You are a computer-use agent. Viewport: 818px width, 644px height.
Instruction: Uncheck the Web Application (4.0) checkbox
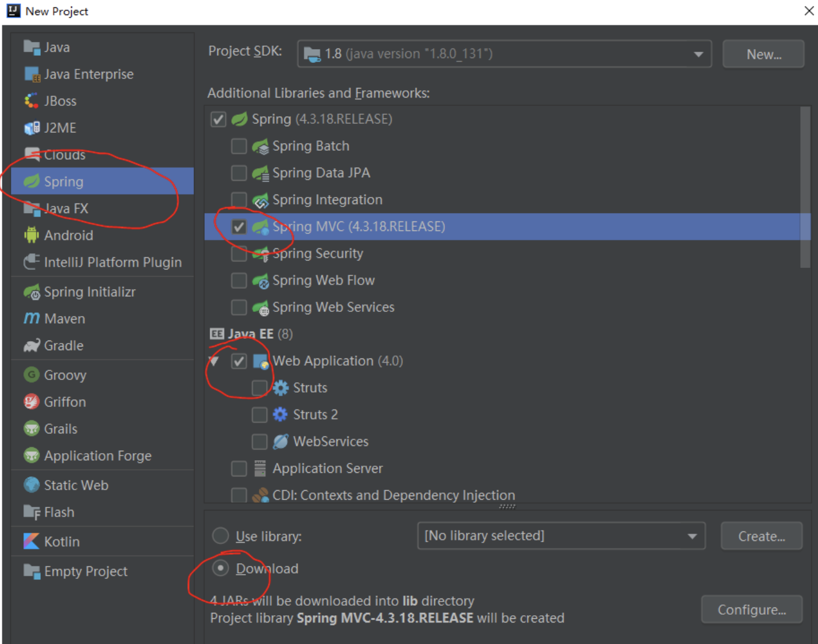[x=239, y=362]
